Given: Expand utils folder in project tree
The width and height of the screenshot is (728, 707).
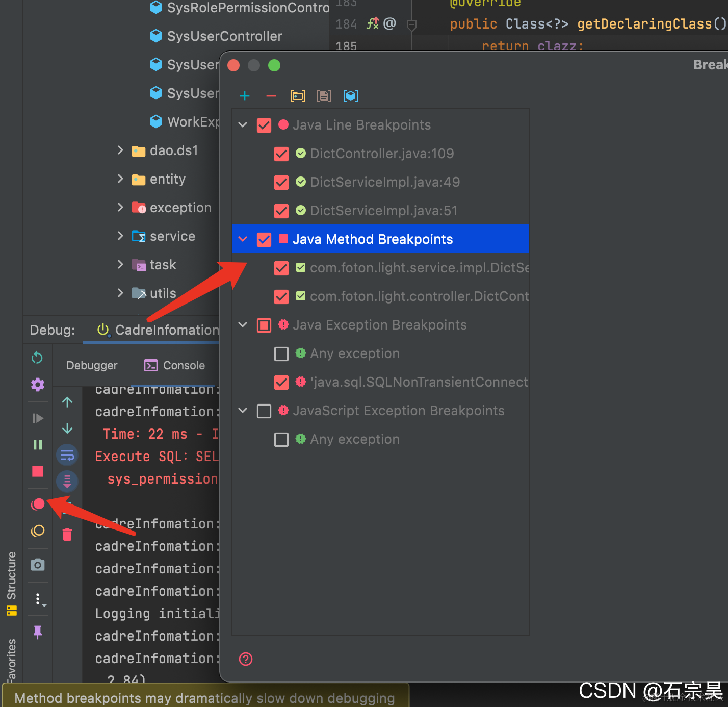Looking at the screenshot, I should click(x=120, y=293).
